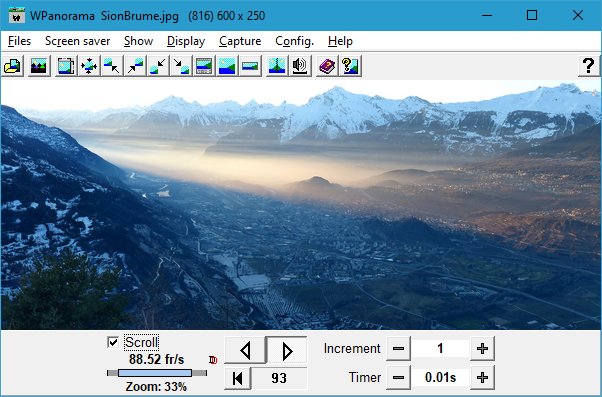Click the move image to top-right arrow icon
Viewport: 602px width, 397px height.
point(135,66)
